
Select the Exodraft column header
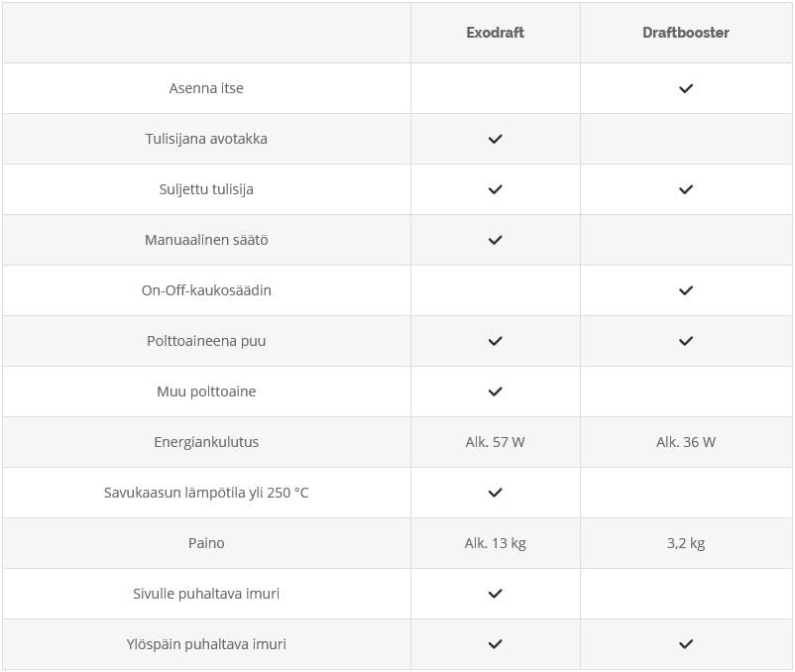coord(495,33)
